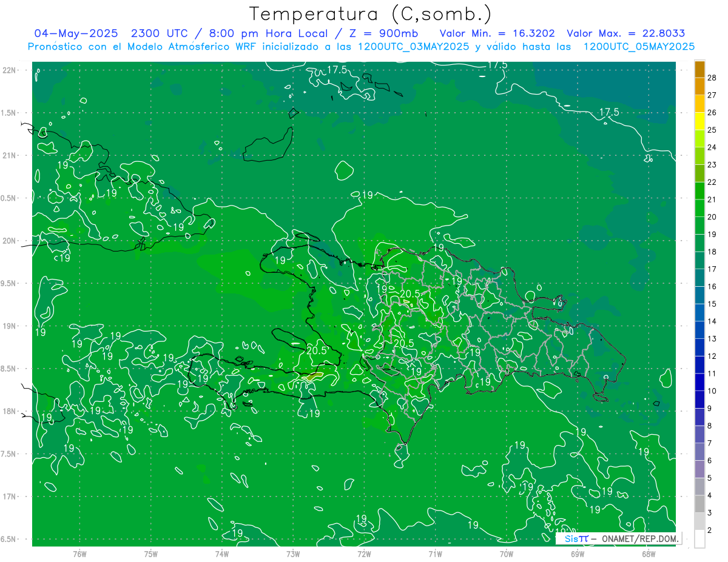Click the "19N" latitude axis label
Screen dimensions: 728x562
[x=9, y=326]
